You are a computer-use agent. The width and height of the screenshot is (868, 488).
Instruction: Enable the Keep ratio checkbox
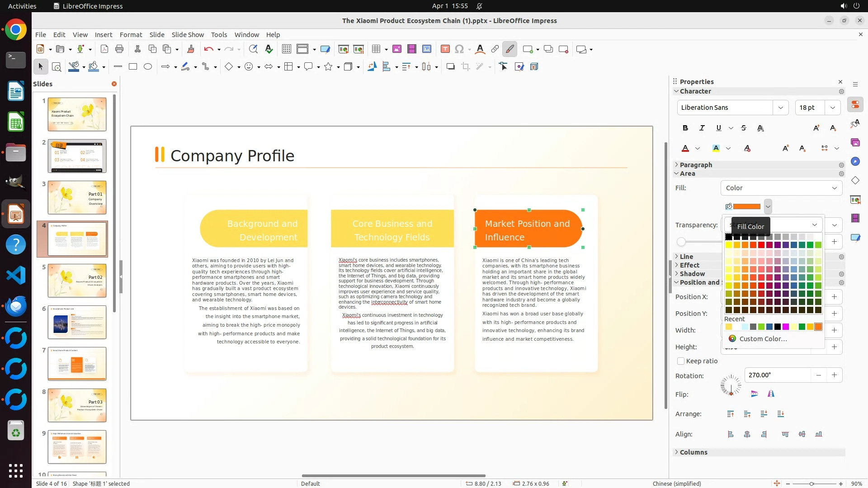click(681, 361)
